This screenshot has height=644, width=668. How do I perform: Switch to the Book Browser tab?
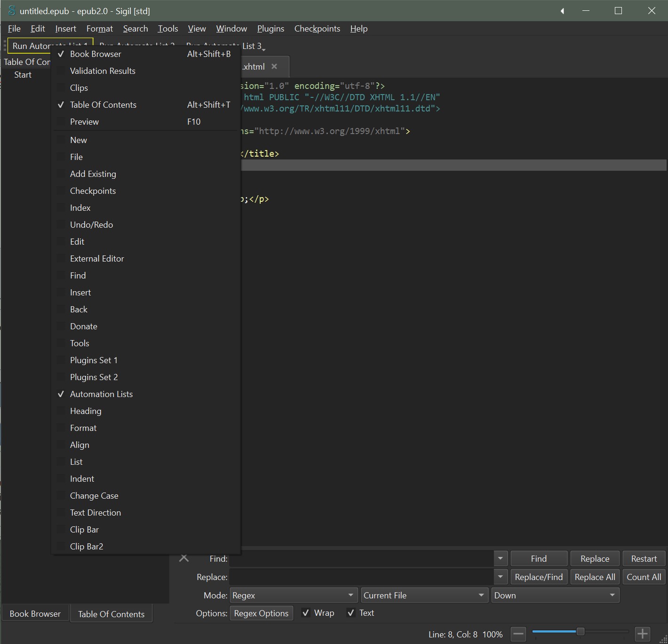pyautogui.click(x=35, y=614)
